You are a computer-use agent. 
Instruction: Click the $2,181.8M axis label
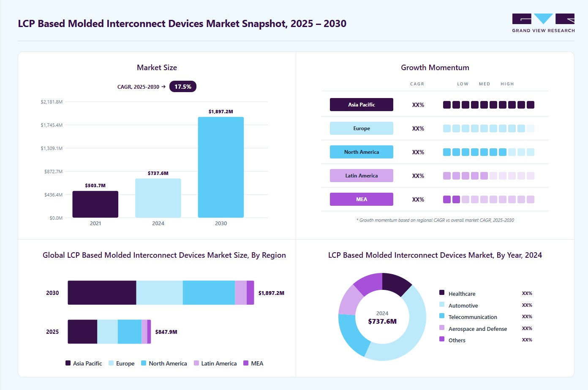[52, 102]
